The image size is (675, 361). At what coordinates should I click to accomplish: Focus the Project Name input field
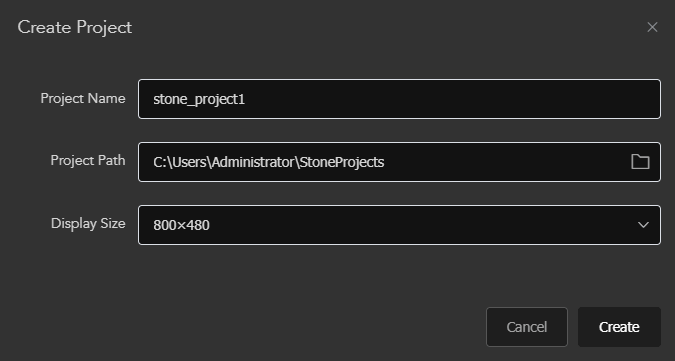399,99
